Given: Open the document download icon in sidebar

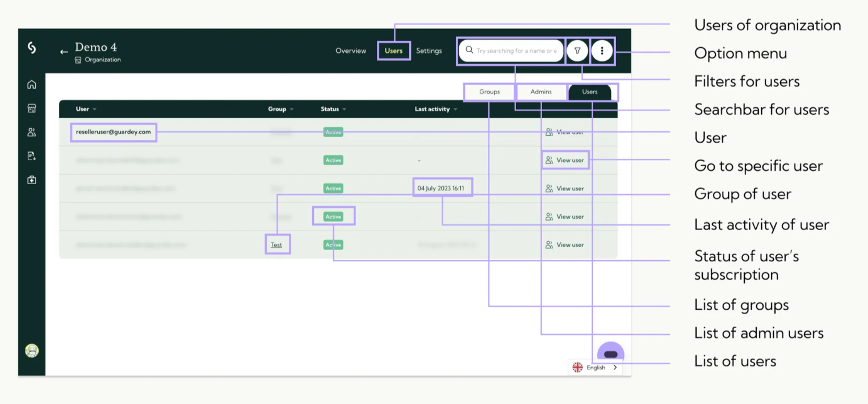Looking at the screenshot, I should pyautogui.click(x=32, y=156).
